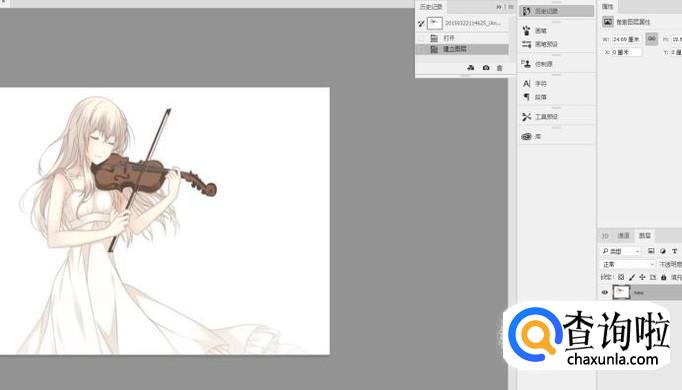Open the Brush Presets panel icon
This screenshot has width=682, height=390.
click(x=526, y=44)
